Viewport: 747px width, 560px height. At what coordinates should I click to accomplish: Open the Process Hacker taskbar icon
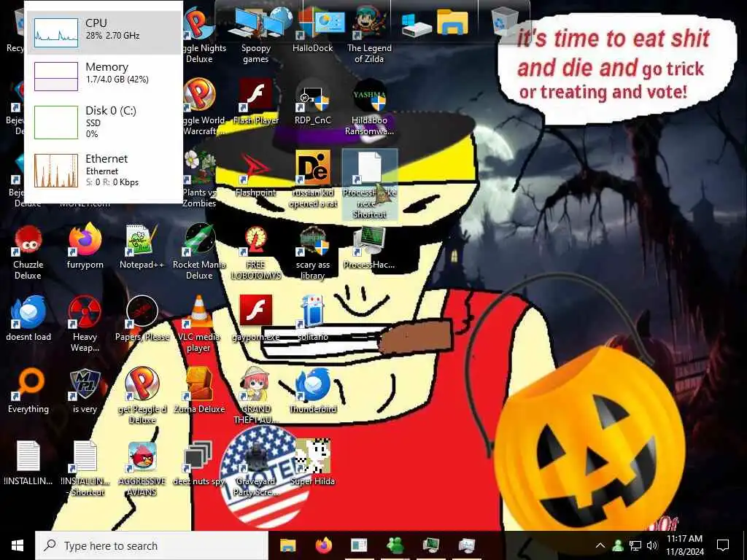click(430, 545)
